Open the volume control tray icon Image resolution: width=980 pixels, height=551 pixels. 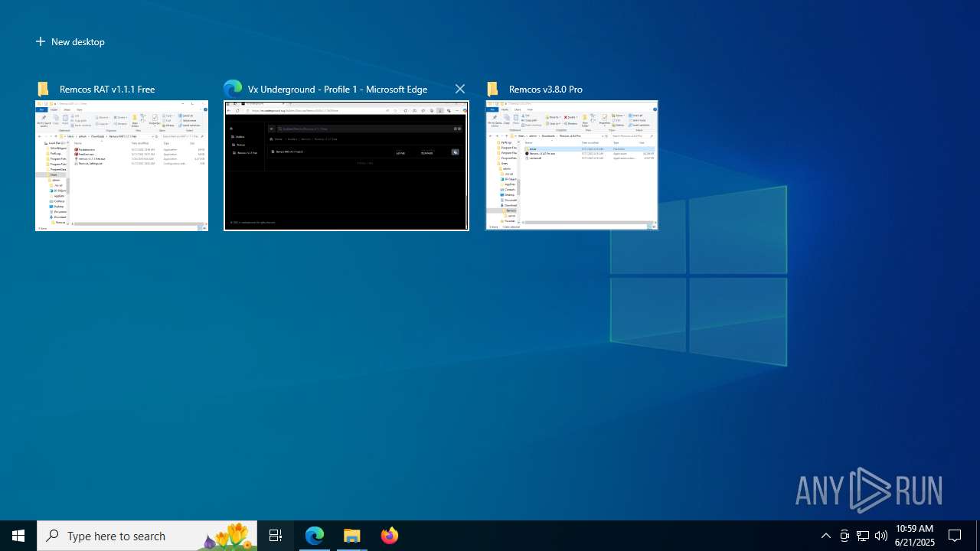(881, 536)
